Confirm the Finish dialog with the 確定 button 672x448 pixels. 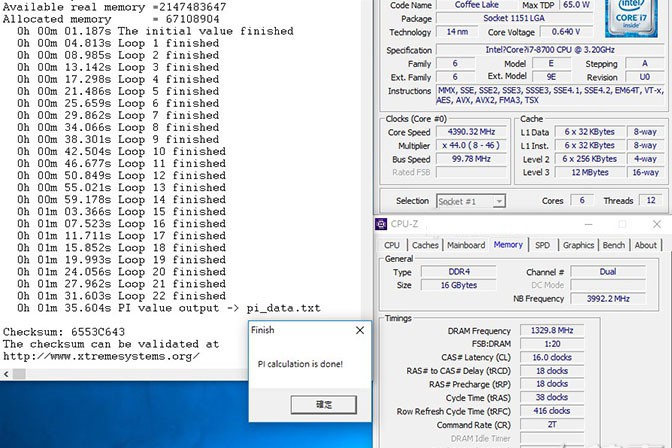[324, 405]
